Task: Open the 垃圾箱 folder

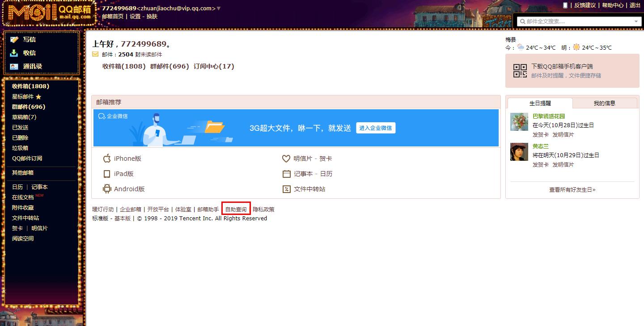Action: (x=20, y=148)
